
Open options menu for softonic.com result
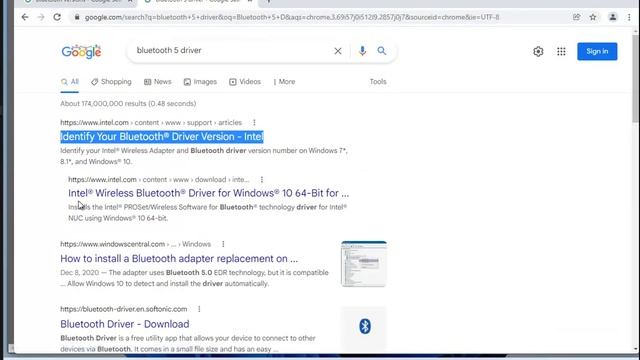tap(199, 309)
